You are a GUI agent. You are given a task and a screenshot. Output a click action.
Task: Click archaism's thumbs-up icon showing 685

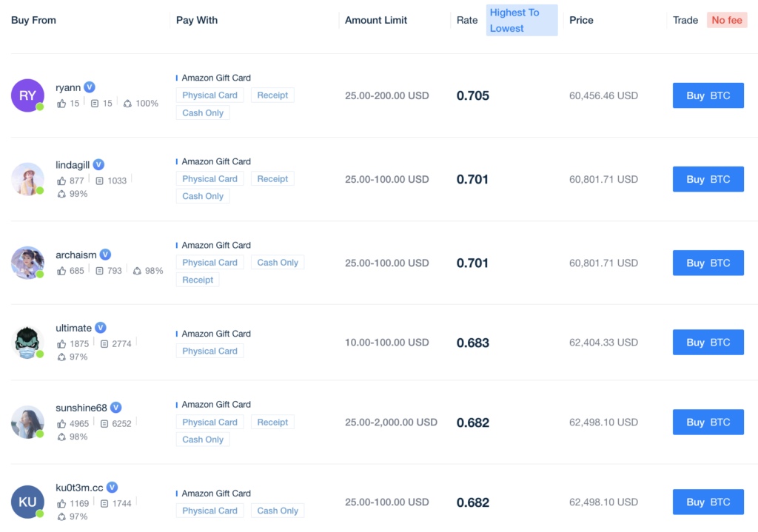61,271
